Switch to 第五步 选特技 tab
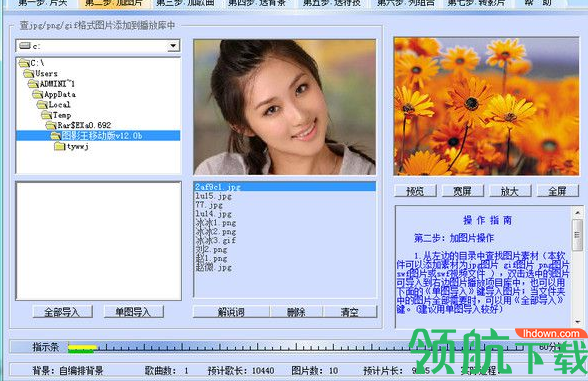Screen dimensions: 588x381 coord(332,3)
